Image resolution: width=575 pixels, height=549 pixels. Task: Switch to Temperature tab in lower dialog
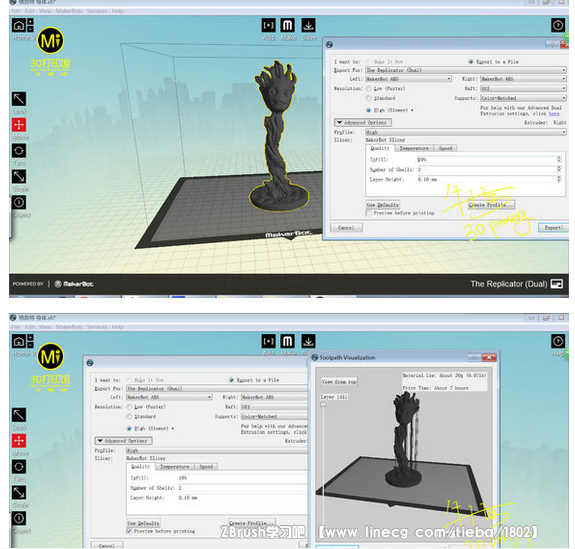coord(175,466)
